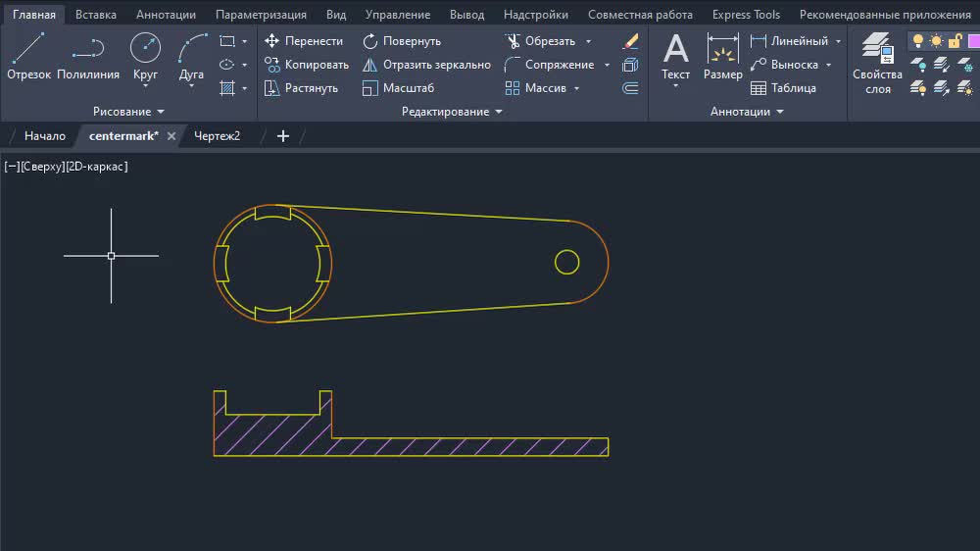
Task: Select the small yellow circle in the drawing
Action: pyautogui.click(x=566, y=262)
